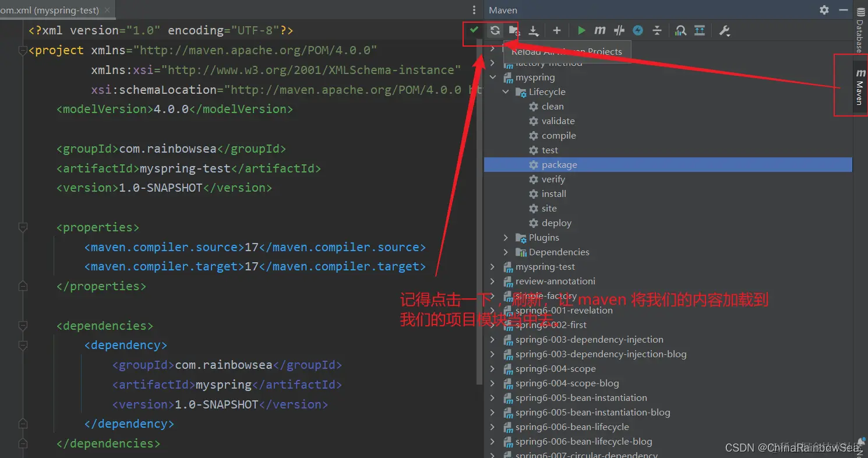The image size is (868, 458).
Task: Show Maven dependencies diagram icon
Action: coord(700,30)
